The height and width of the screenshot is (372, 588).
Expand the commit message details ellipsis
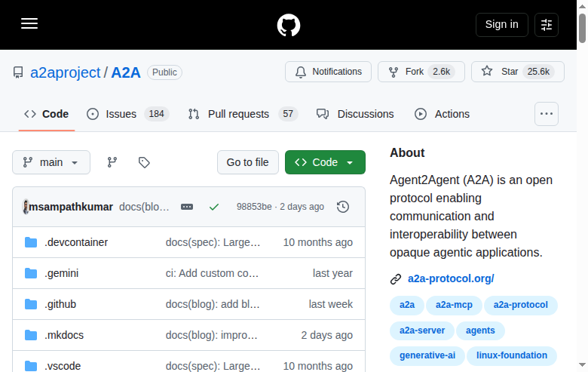tap(187, 207)
